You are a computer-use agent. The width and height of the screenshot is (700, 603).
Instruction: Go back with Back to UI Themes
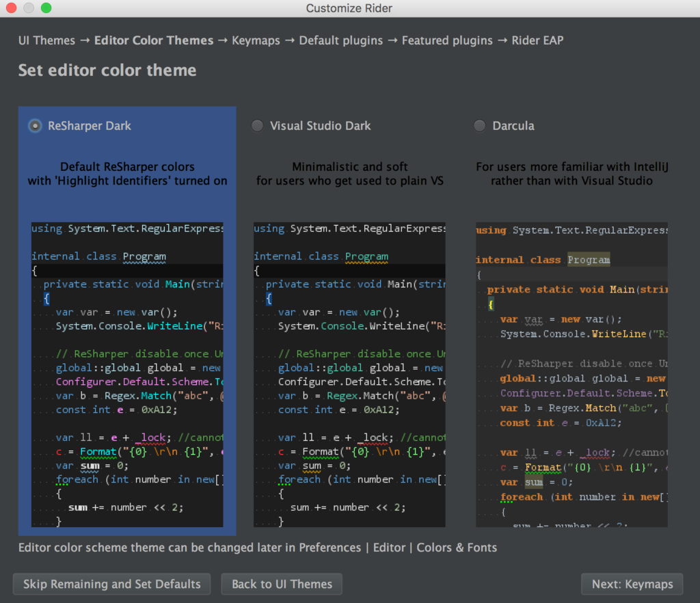coord(282,584)
